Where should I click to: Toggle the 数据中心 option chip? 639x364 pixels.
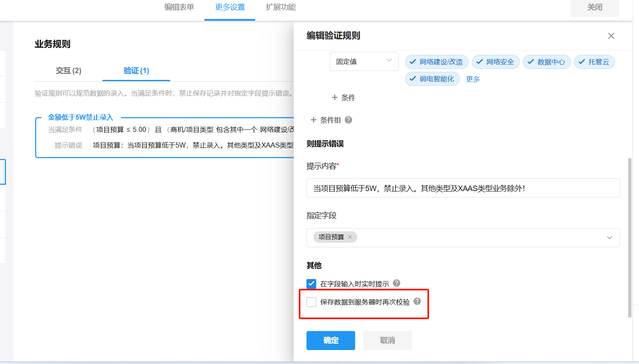[546, 62]
